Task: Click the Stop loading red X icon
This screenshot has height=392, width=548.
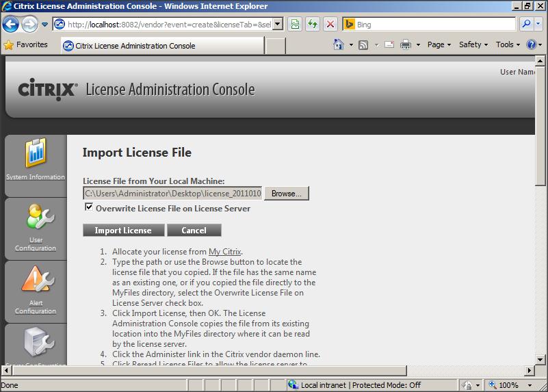Action: [x=330, y=24]
